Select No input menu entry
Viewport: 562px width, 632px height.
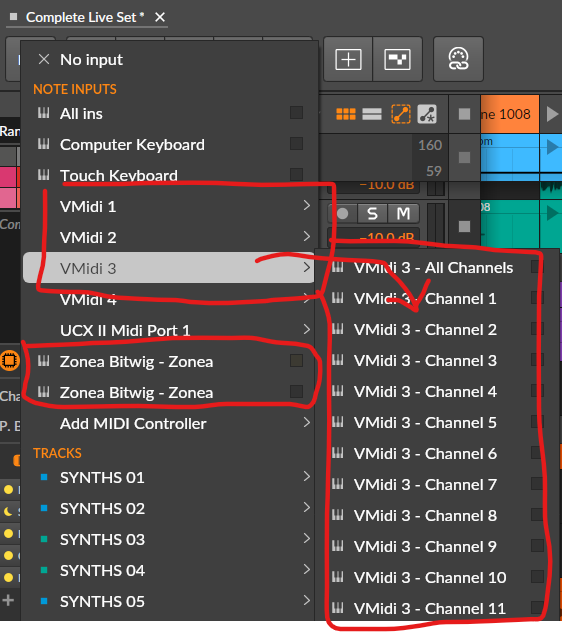coord(169,60)
